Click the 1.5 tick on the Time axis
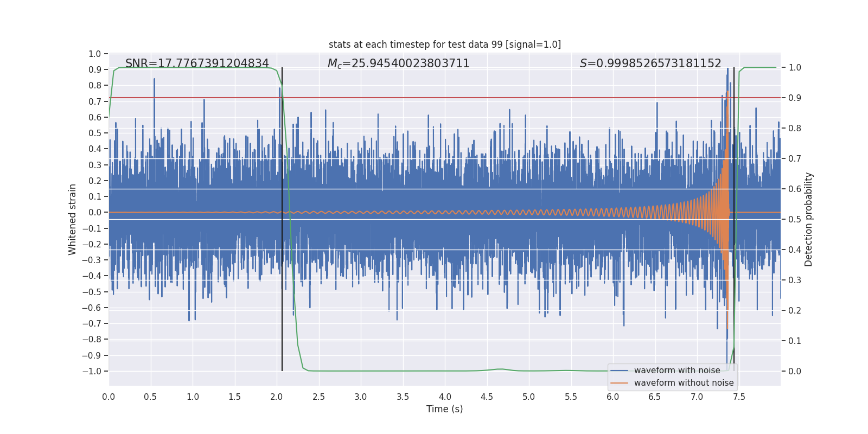 tap(234, 397)
